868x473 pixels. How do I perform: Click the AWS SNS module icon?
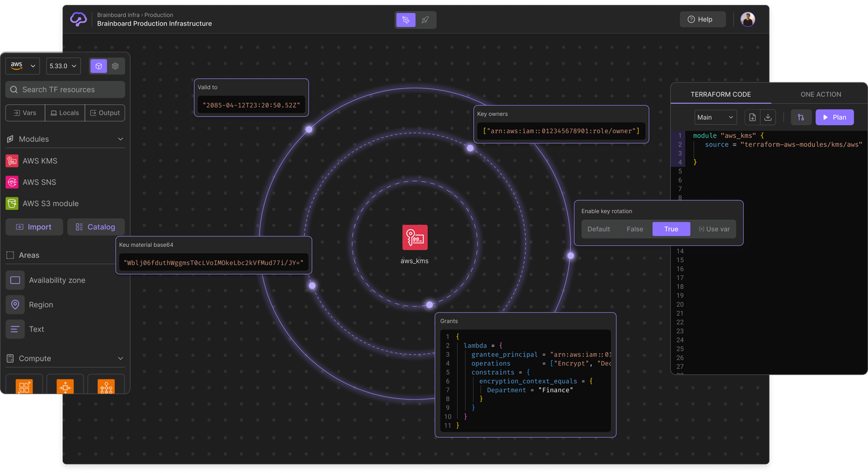coord(12,182)
